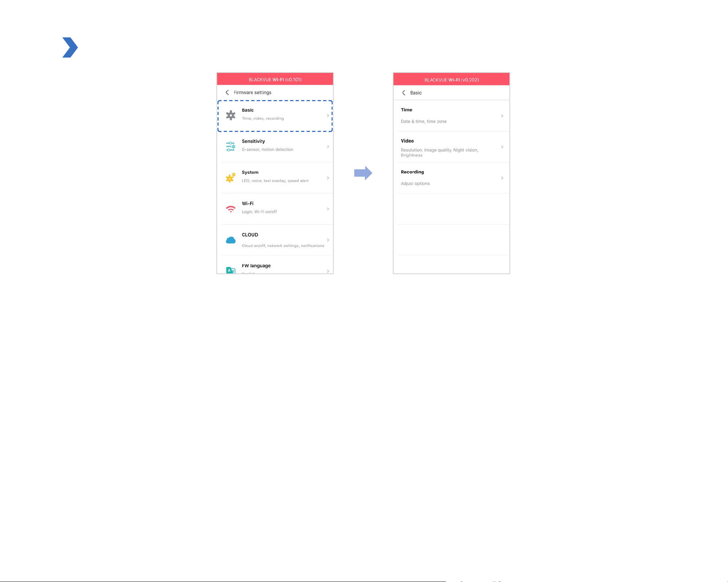This screenshot has height=582, width=728.
Task: Click the Basic gear icon
Action: point(231,115)
